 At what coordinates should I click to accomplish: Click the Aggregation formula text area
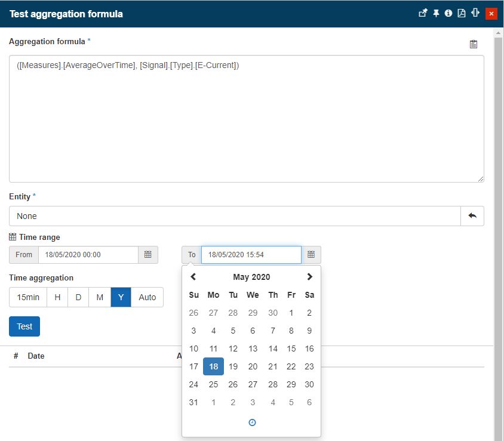coord(246,119)
